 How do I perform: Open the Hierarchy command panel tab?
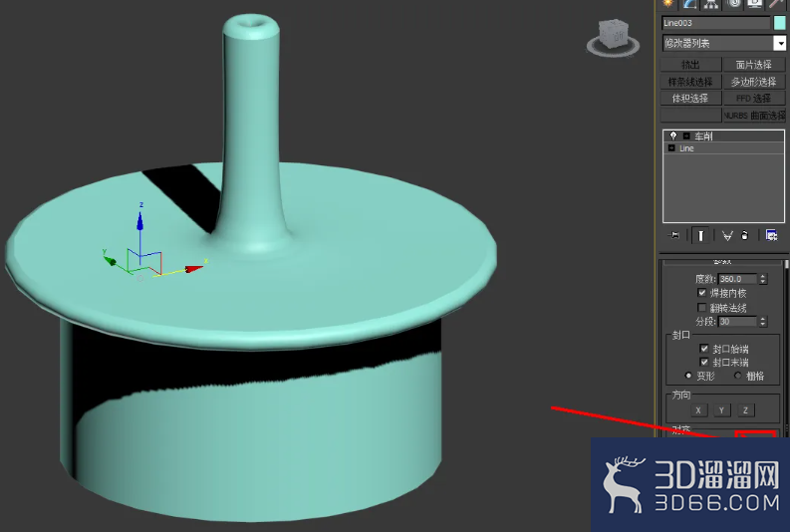coord(711,4)
